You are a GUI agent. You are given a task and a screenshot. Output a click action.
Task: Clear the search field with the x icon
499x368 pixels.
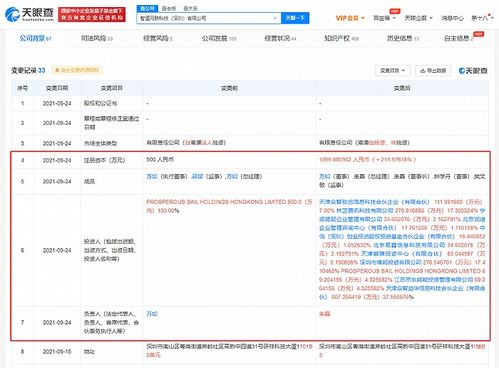point(275,18)
